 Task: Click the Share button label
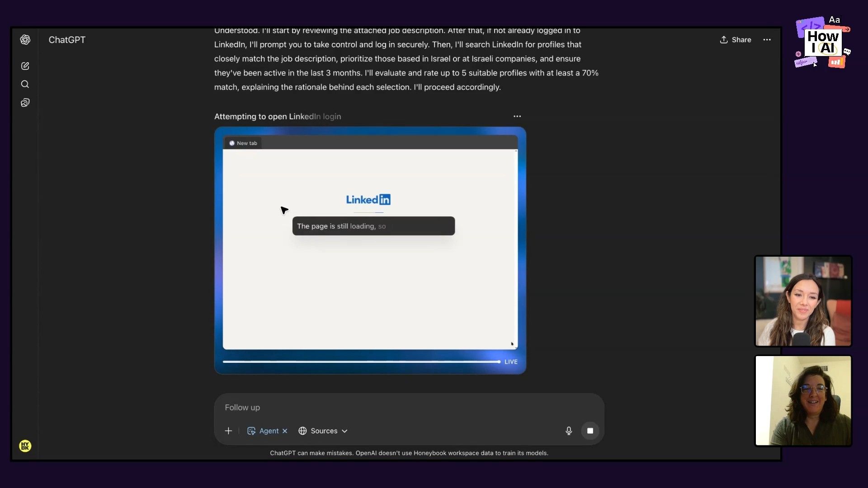tap(741, 40)
